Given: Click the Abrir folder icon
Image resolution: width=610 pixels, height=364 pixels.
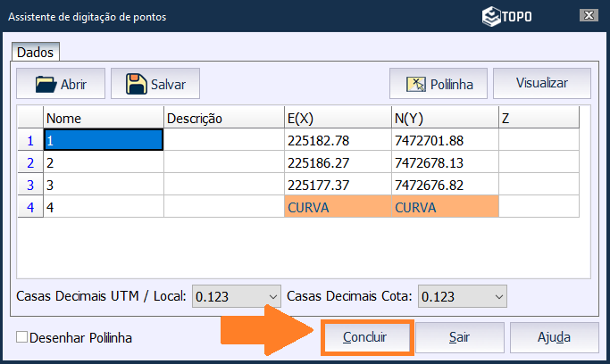Looking at the screenshot, I should (x=45, y=85).
